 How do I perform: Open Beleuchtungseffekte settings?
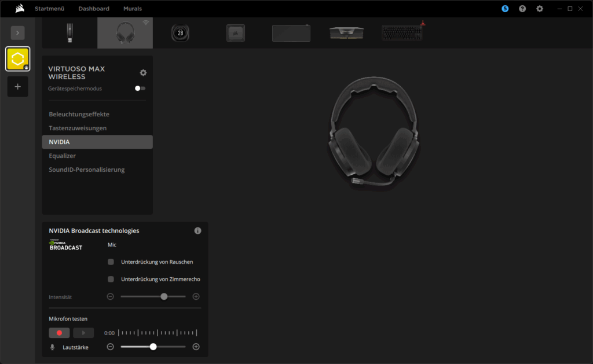[79, 114]
